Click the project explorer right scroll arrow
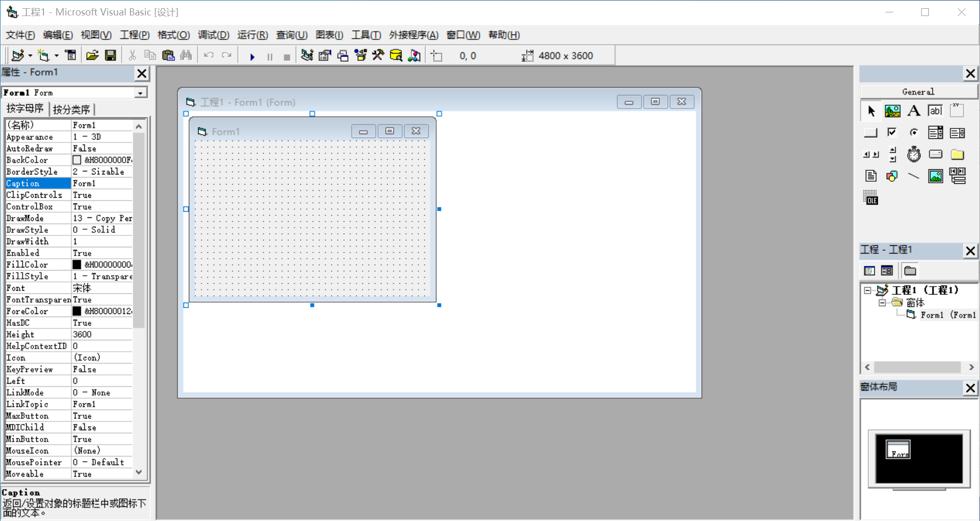Screen dimensions: 980x521 971,367
